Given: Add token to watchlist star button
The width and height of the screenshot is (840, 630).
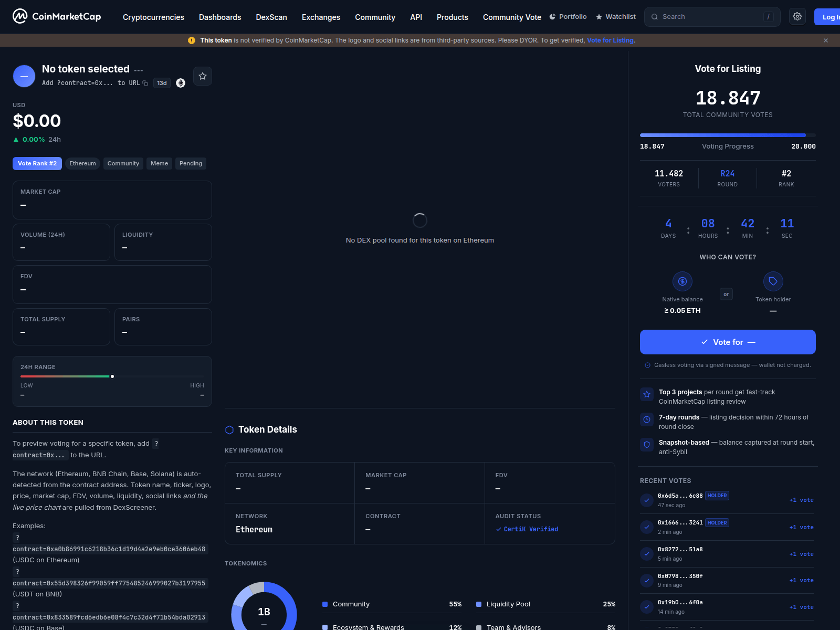Looking at the screenshot, I should [203, 76].
